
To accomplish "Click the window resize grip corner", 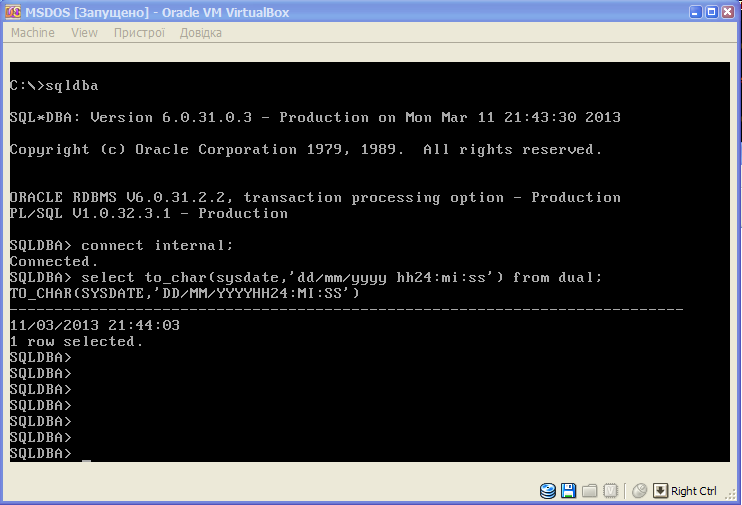I will click(x=731, y=495).
